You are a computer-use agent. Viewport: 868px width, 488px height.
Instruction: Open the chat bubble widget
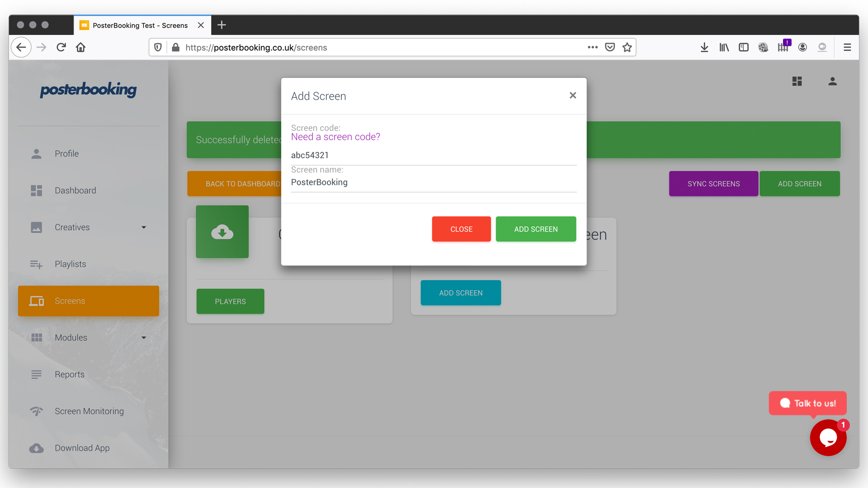828,437
